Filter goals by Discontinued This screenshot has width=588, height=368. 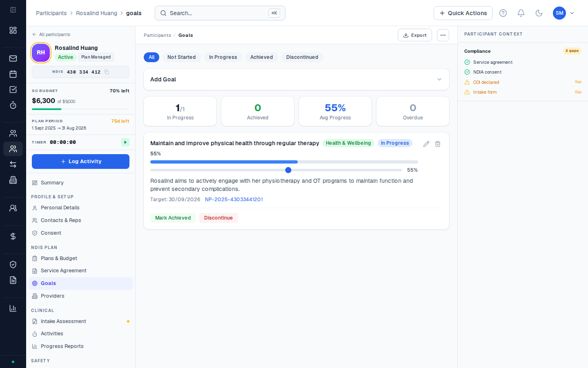[x=302, y=57]
